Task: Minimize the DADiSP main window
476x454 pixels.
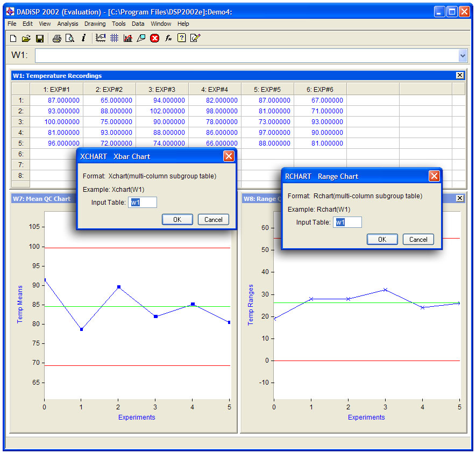Action: coord(439,12)
